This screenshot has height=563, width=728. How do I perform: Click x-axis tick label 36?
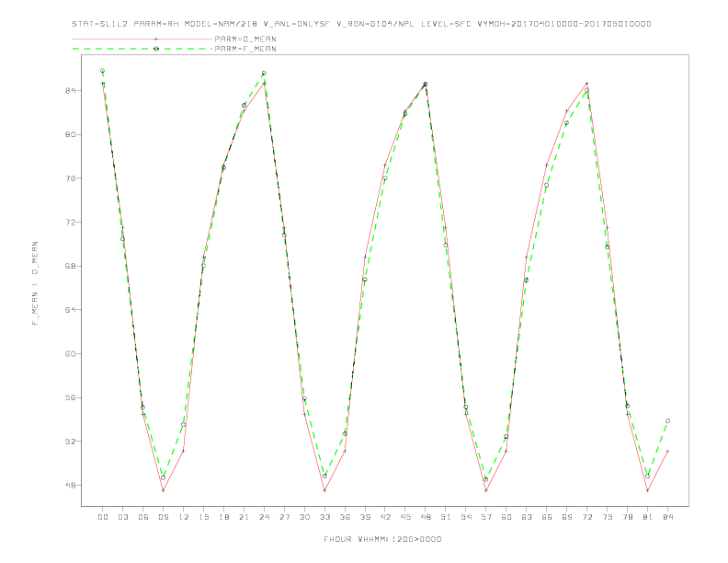pyautogui.click(x=345, y=517)
